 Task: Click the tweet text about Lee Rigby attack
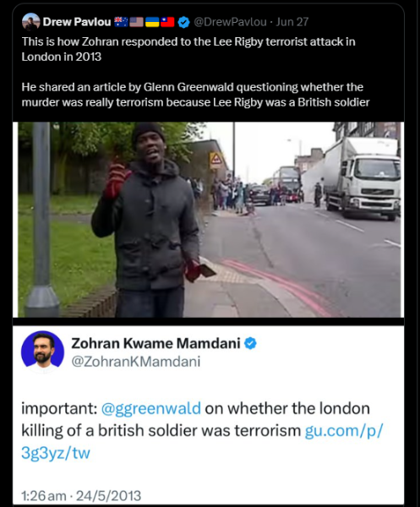(x=188, y=49)
